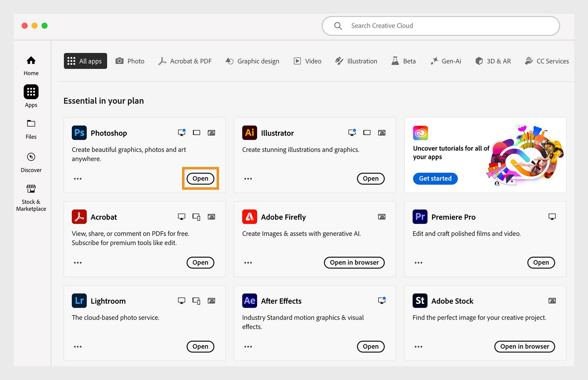Open the Discover compass icon
This screenshot has width=588, height=380.
click(x=31, y=157)
